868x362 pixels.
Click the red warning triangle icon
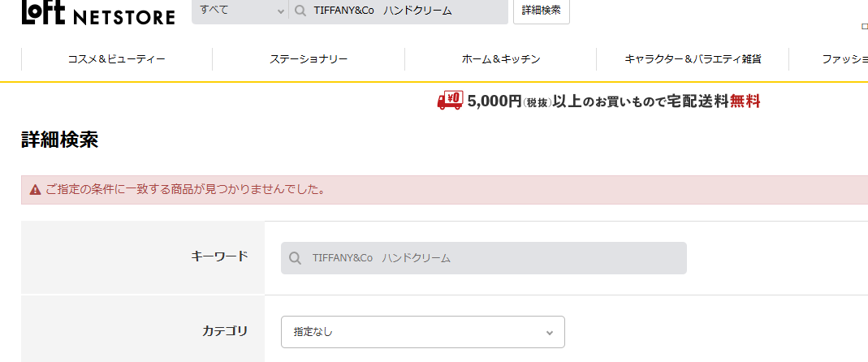click(36, 190)
